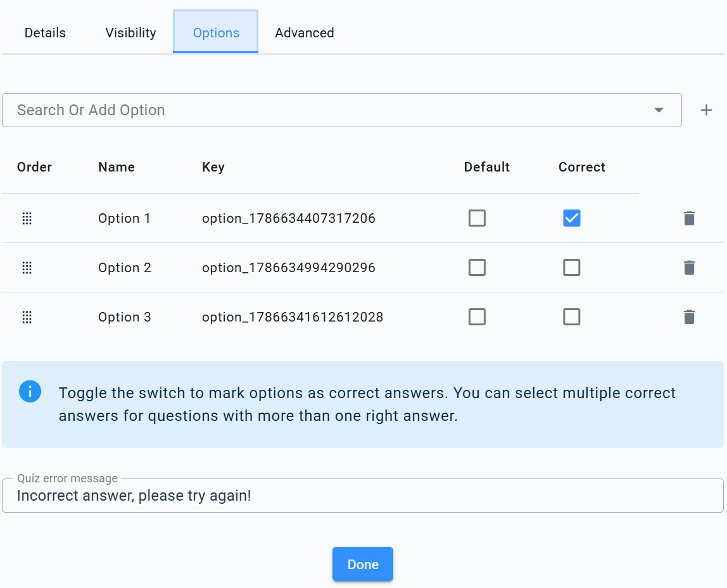Expand the Search Or Add Option dropdown arrow

click(659, 110)
